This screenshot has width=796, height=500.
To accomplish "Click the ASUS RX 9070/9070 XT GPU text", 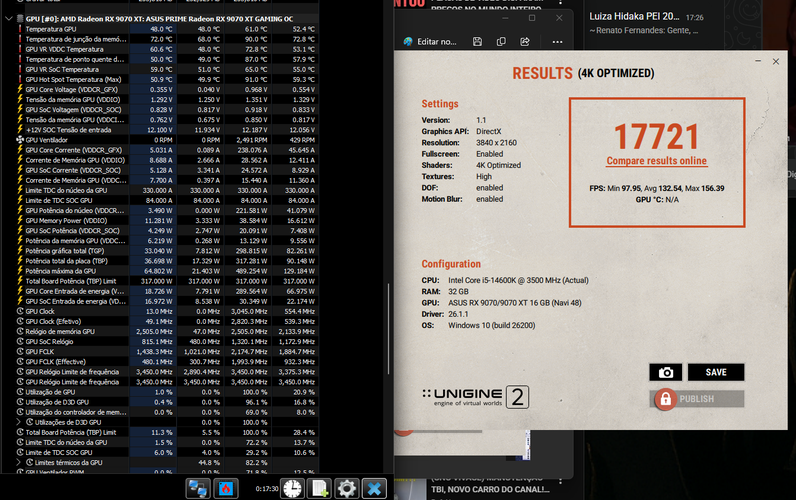I will click(515, 303).
